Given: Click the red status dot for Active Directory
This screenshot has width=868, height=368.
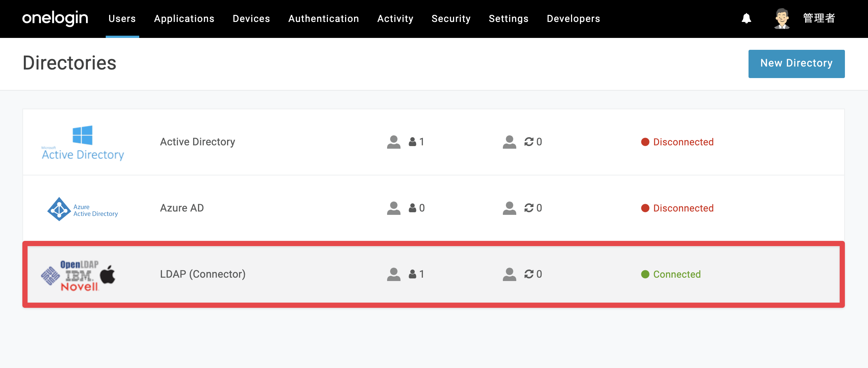Looking at the screenshot, I should click(x=645, y=142).
